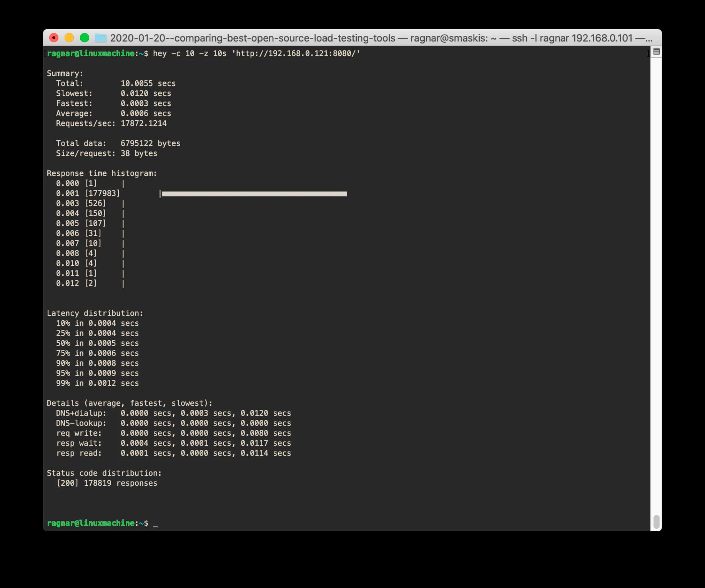Click the window title text in title bar
705x588 pixels.
[x=381, y=38]
